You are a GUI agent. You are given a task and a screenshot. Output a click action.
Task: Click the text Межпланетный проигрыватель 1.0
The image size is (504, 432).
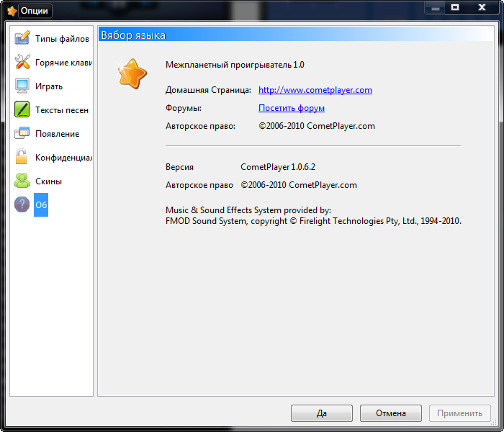click(235, 65)
